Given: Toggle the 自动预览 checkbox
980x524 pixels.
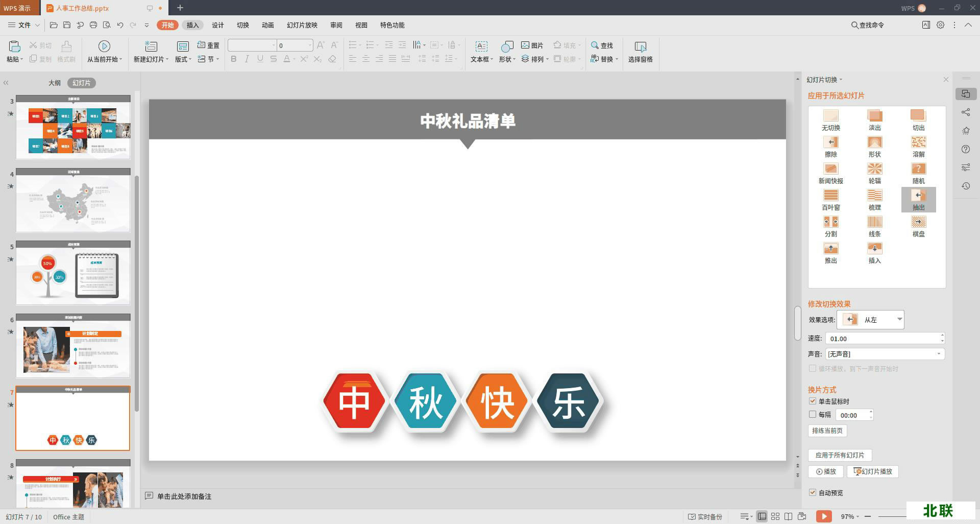Looking at the screenshot, I should 813,492.
